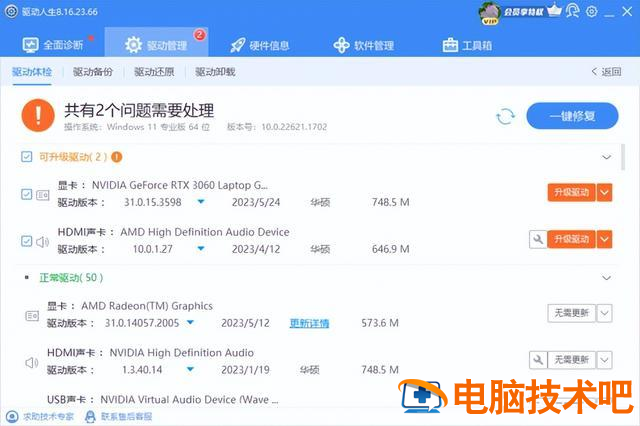Select the 驱动体检 sub-tab
Image resolution: width=640 pixels, height=426 pixels.
click(32, 72)
